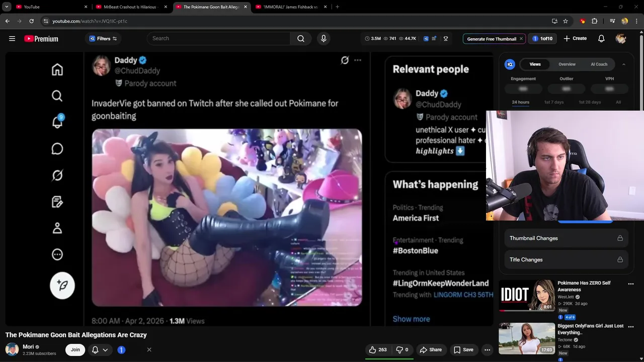Click Generate Free Thumbnail button
The height and width of the screenshot is (362, 644).
491,39
